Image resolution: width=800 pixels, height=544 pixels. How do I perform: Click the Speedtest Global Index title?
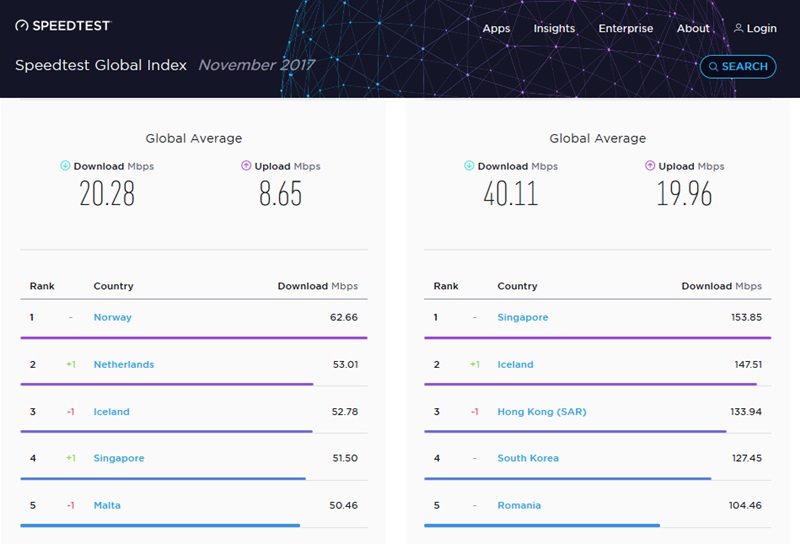(x=101, y=65)
